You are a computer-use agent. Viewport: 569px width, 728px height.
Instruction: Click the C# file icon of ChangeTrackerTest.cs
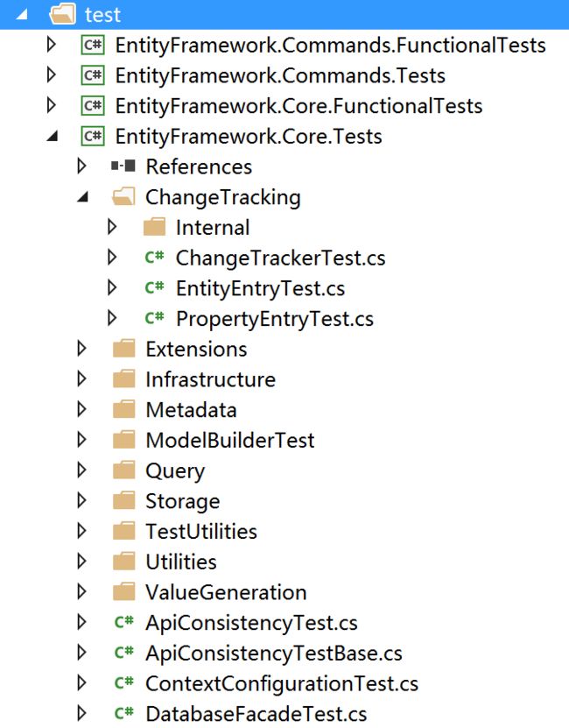155,257
